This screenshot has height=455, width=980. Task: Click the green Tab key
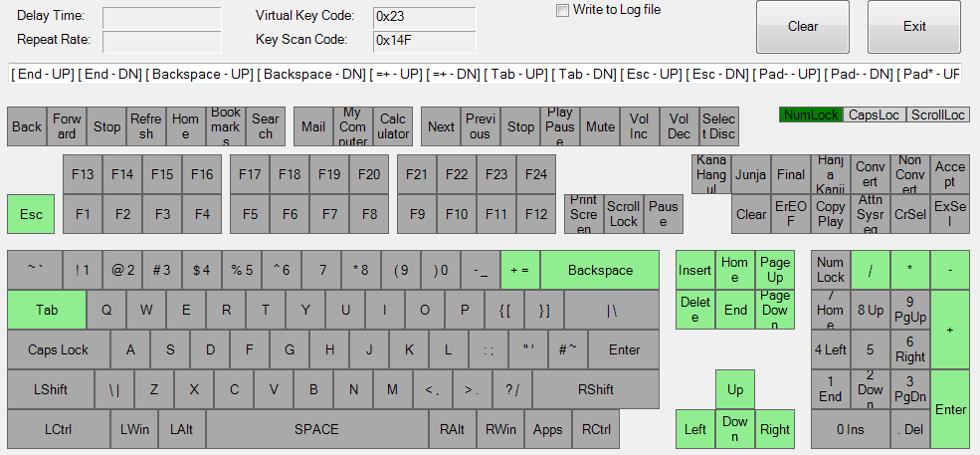coord(47,310)
